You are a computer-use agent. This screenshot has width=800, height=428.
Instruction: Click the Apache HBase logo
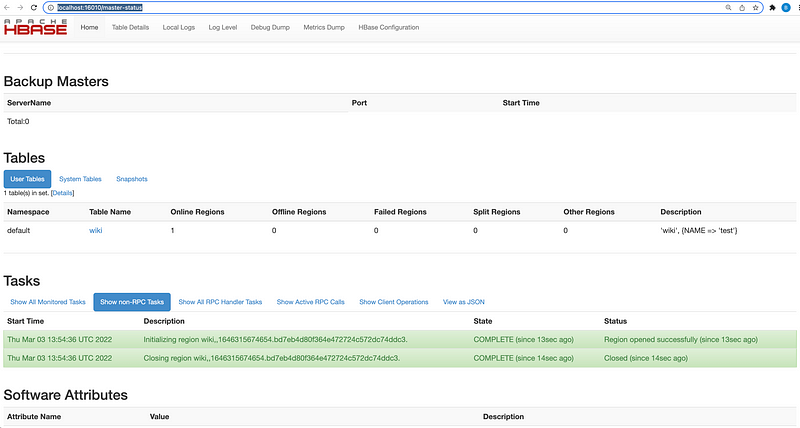coord(35,27)
